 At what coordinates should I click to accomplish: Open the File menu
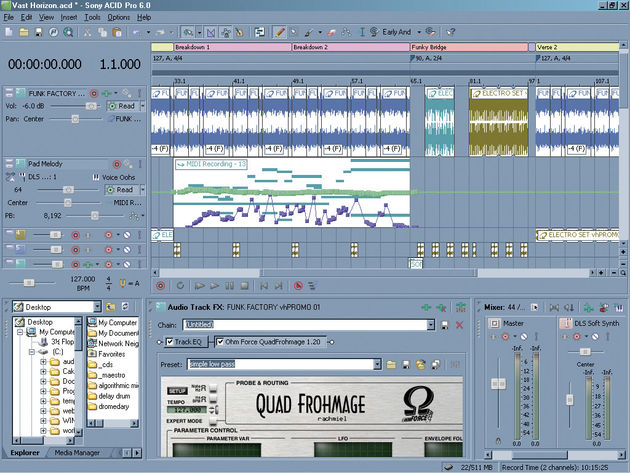click(8, 17)
